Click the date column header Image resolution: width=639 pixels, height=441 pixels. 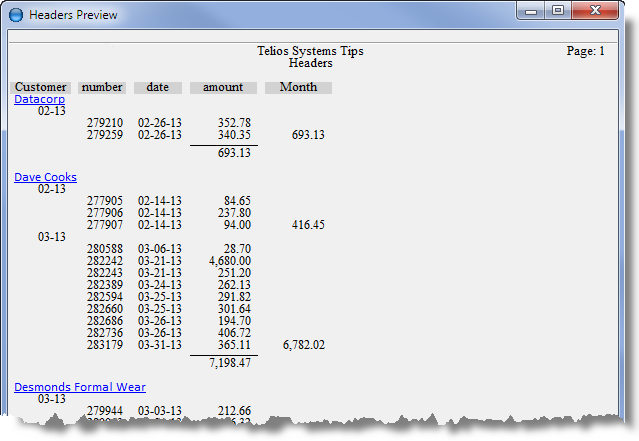(x=158, y=87)
